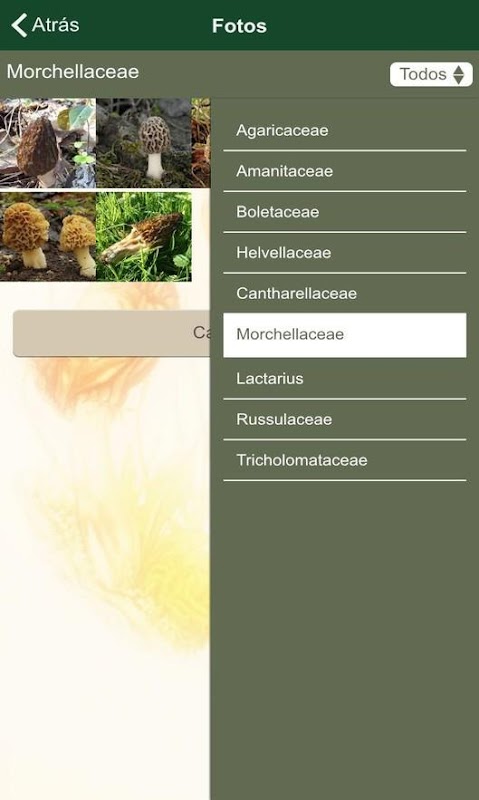Choose Lactarius from the family list
The image size is (479, 800).
coord(345,379)
